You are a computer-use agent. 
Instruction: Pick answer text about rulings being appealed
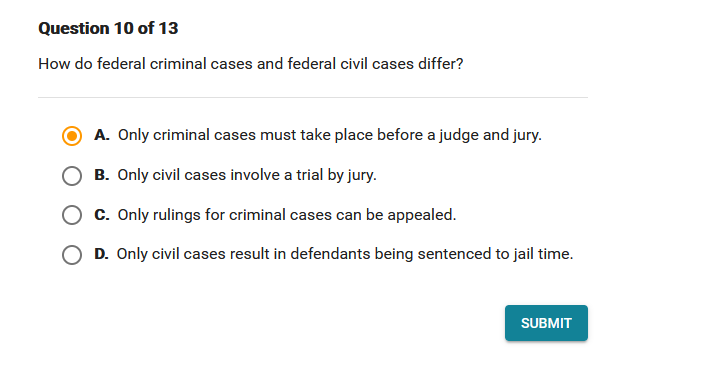(x=287, y=215)
